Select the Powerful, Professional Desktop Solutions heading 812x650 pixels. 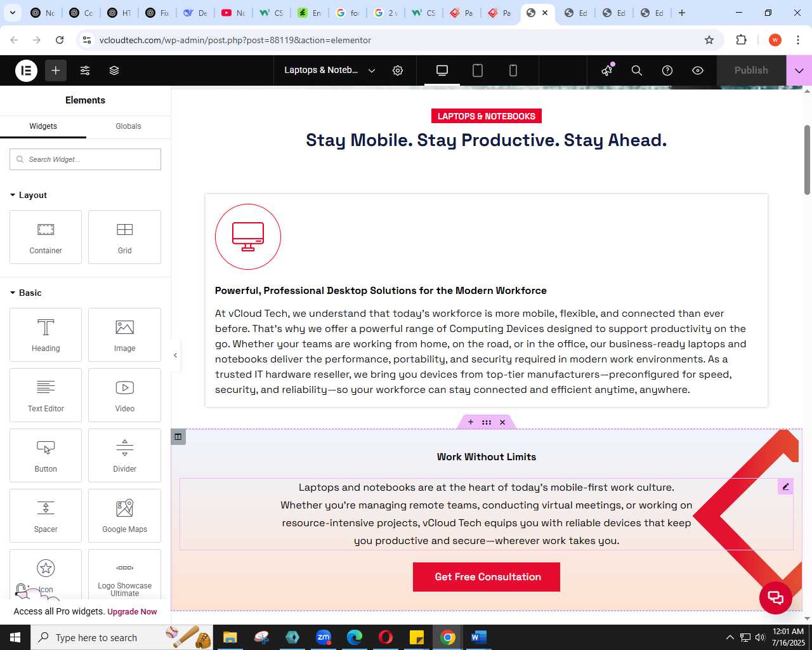[381, 291]
